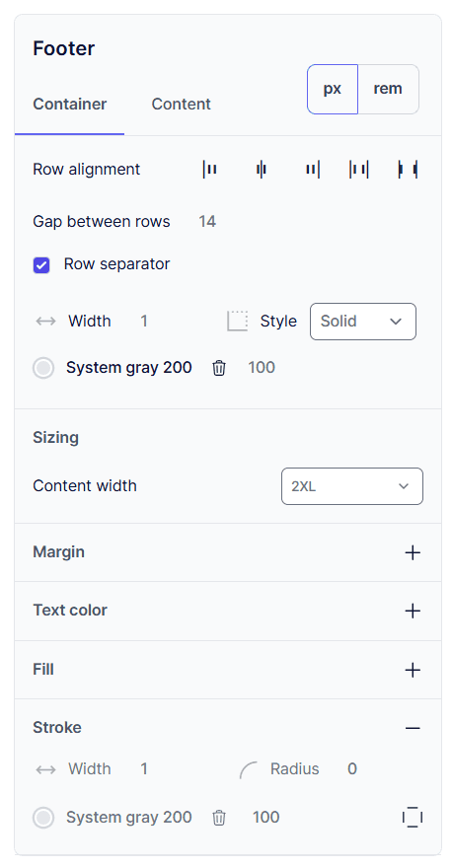Uncheck the Row separator checkbox
This screenshot has width=452, height=868.
tap(41, 265)
